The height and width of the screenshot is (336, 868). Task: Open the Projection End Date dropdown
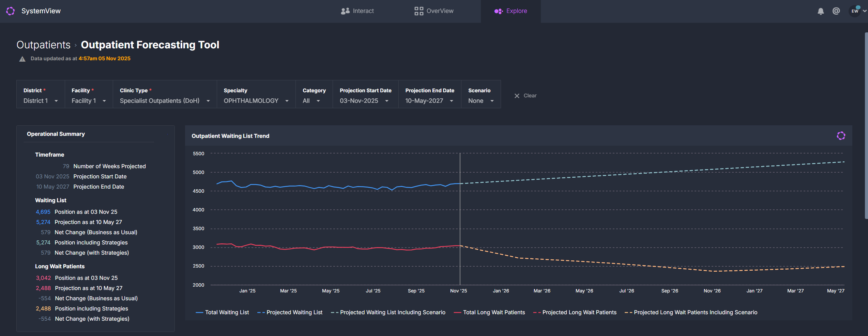click(x=429, y=101)
